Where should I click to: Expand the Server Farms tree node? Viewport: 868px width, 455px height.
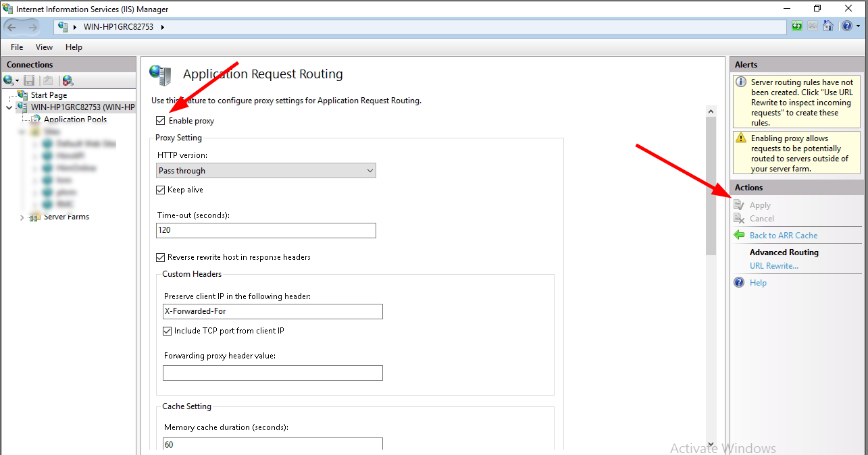pos(21,217)
